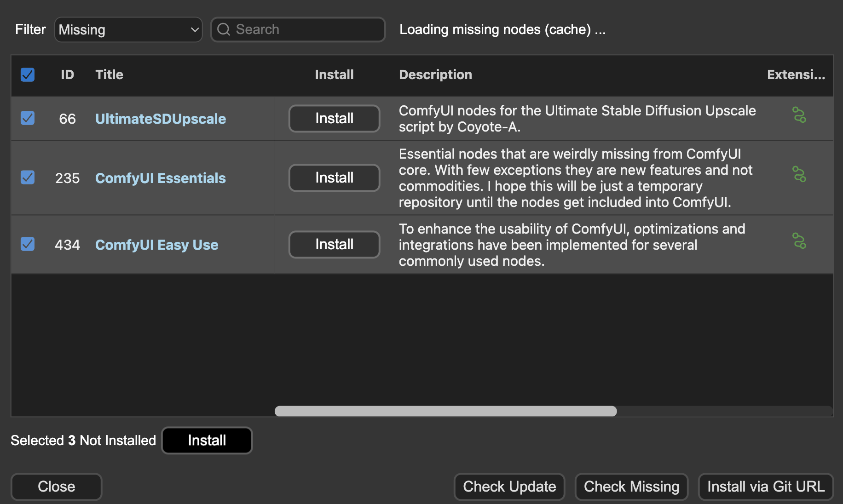Click the Check Missing button
The width and height of the screenshot is (843, 504).
click(x=631, y=487)
